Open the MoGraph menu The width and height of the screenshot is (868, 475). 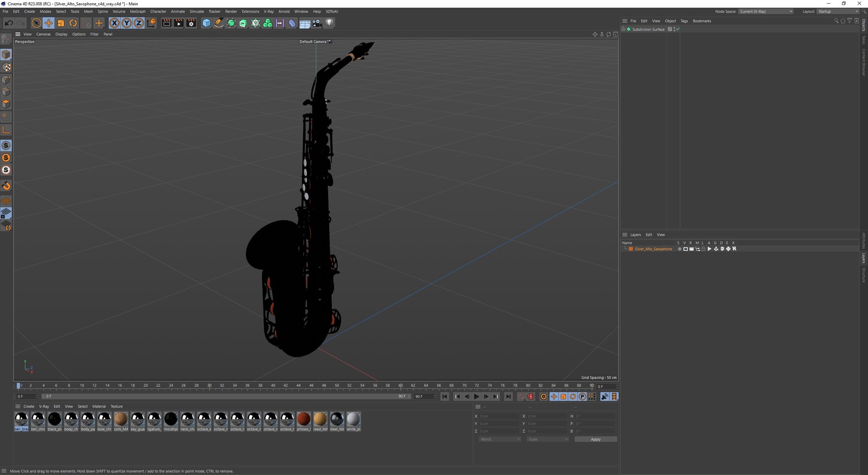click(138, 11)
